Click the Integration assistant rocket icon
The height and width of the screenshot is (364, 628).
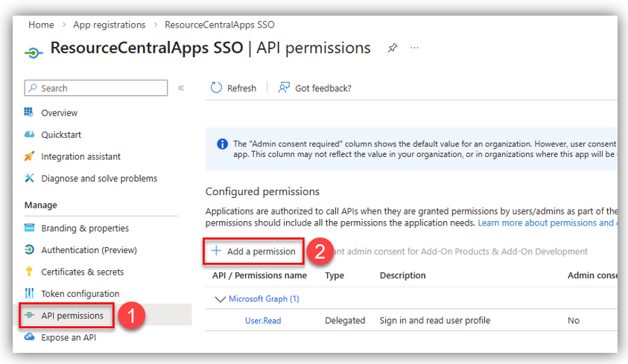(30, 156)
